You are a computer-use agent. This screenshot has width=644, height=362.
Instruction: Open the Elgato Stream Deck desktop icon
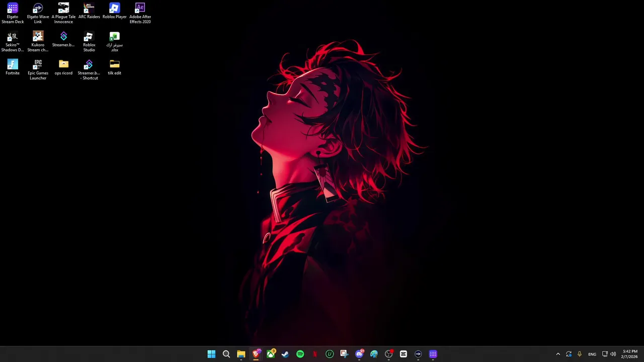13,14
